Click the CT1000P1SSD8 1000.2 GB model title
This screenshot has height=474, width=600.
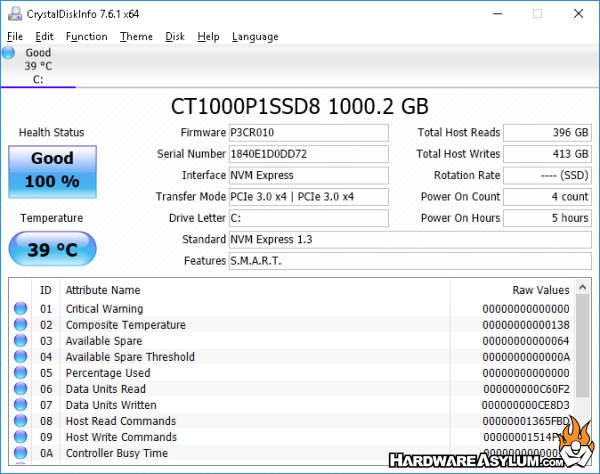(300, 106)
